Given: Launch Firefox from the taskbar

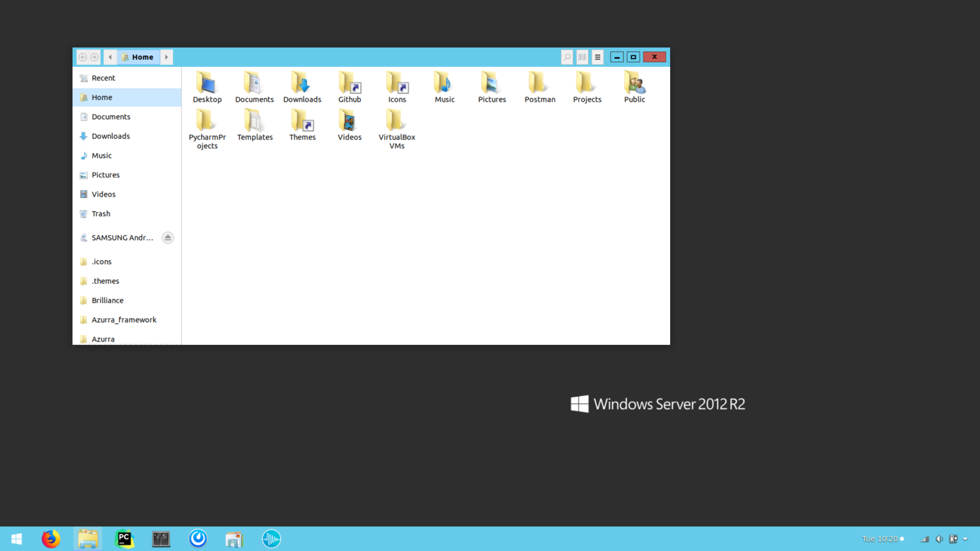Looking at the screenshot, I should click(50, 539).
